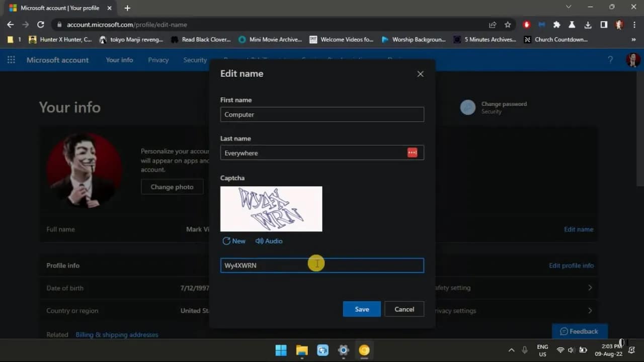644x362 pixels.
Task: Open the password reveal icon in Last name field
Action: 412,152
